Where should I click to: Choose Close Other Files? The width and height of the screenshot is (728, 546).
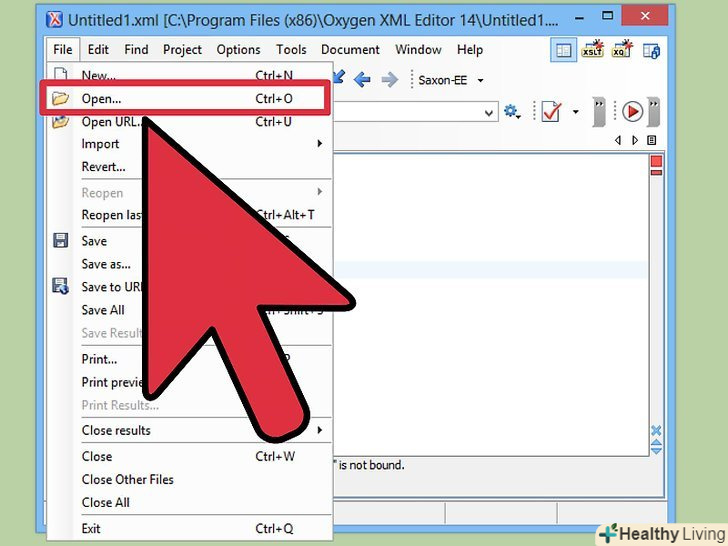click(x=189, y=480)
